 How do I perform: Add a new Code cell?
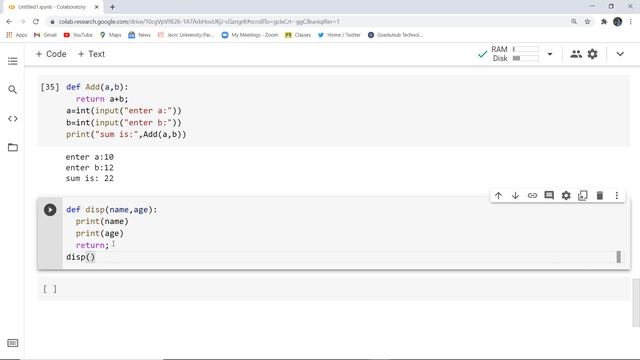[51, 54]
